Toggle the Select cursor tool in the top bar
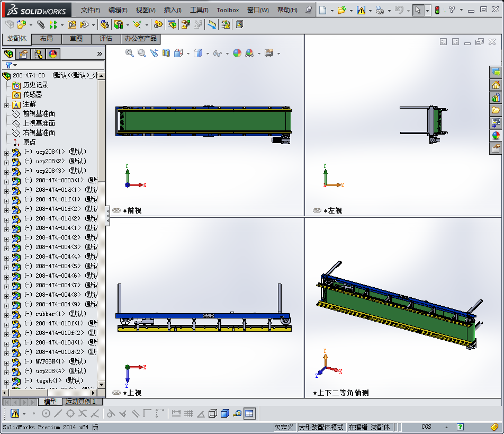This screenshot has height=434, width=504. 418,10
